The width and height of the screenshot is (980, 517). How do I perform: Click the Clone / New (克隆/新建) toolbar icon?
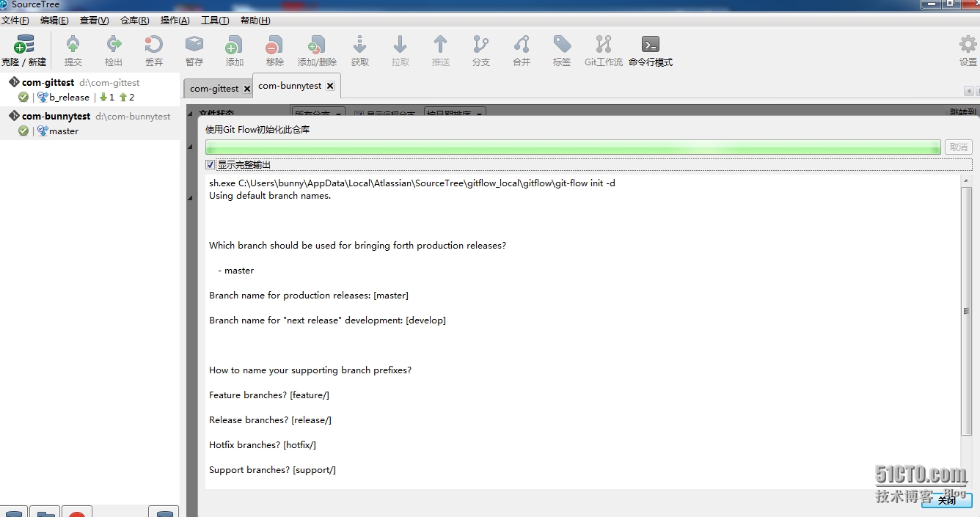tap(24, 45)
